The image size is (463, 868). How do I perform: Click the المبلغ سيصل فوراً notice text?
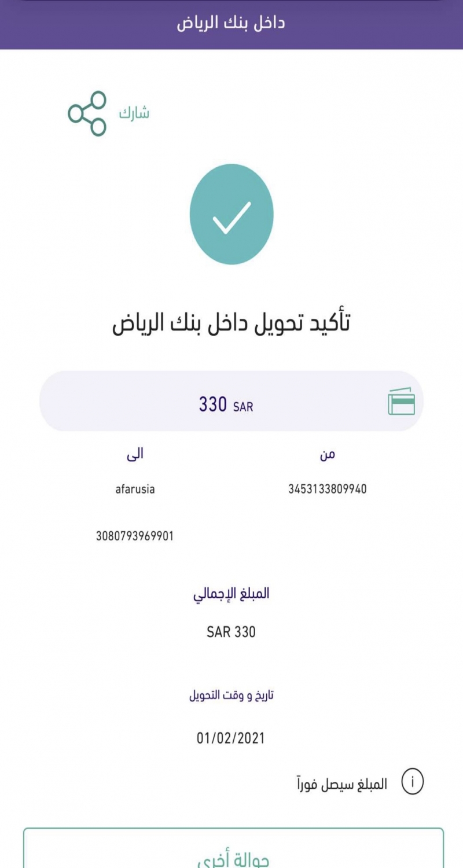[x=341, y=784]
